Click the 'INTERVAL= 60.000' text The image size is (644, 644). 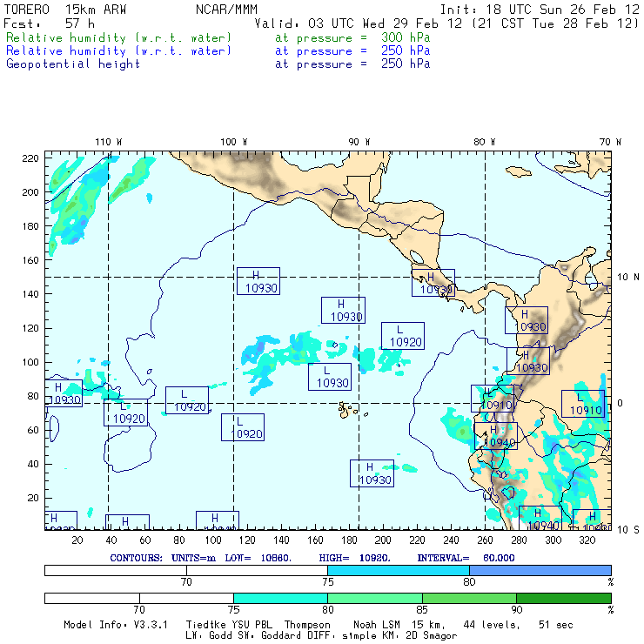(x=466, y=558)
